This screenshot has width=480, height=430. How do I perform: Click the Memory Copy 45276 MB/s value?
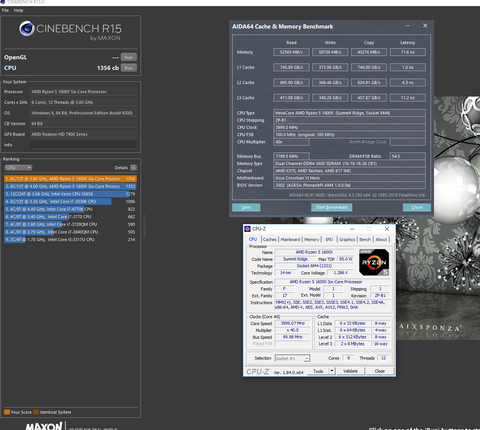click(x=369, y=52)
